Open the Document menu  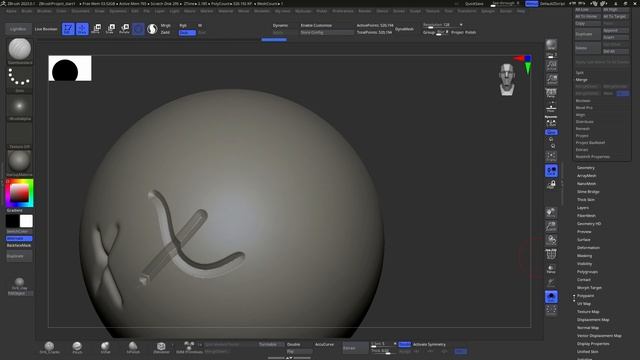80,11
